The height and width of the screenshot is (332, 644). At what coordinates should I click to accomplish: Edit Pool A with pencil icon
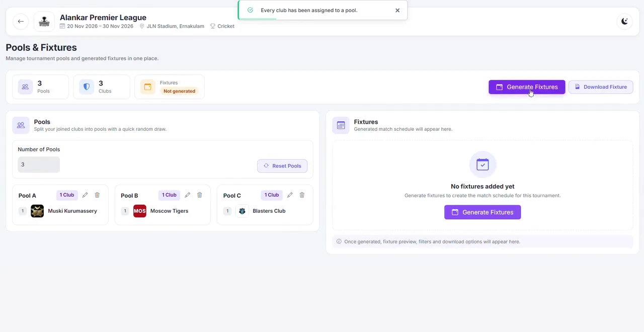click(85, 195)
